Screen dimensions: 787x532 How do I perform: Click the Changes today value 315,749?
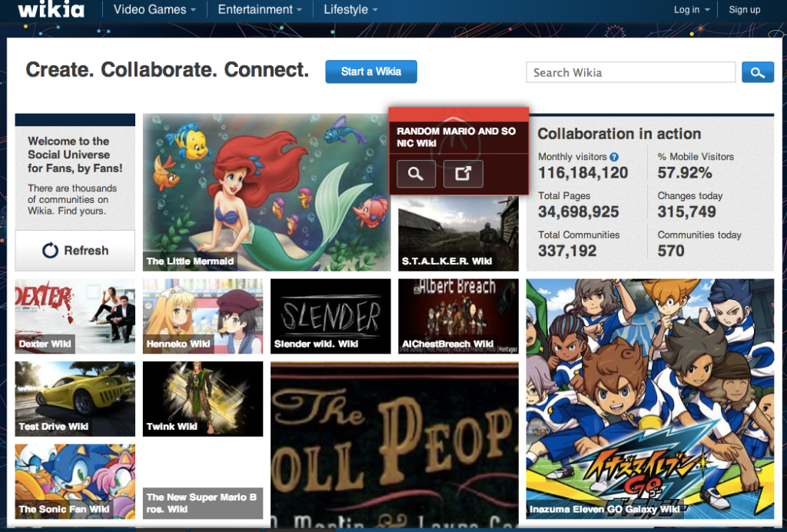click(686, 211)
